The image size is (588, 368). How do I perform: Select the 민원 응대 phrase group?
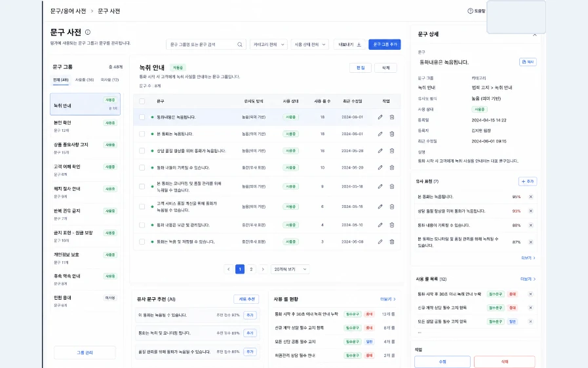point(85,301)
